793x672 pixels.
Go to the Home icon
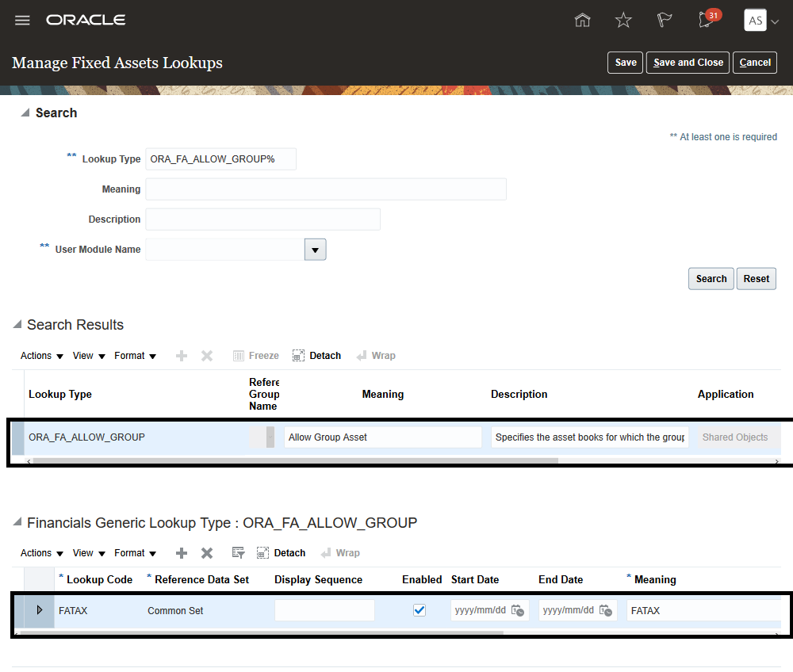pyautogui.click(x=583, y=21)
